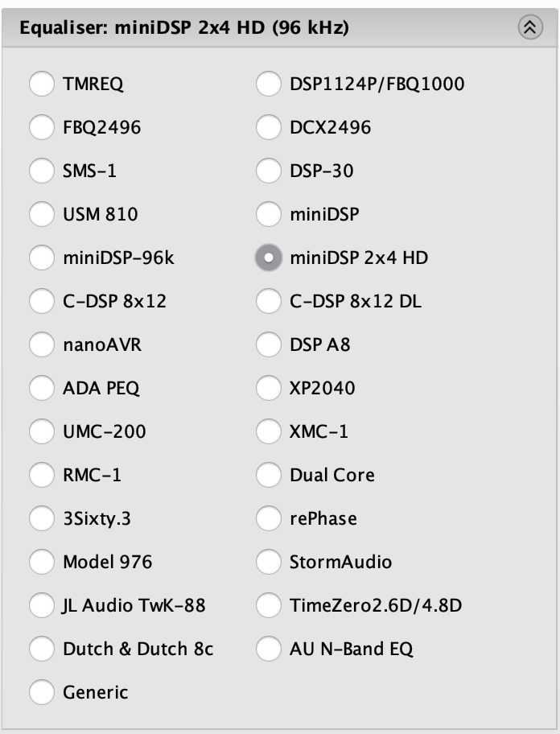
Task: Select JL Audio TwK-88 equaliser
Action: (42, 605)
